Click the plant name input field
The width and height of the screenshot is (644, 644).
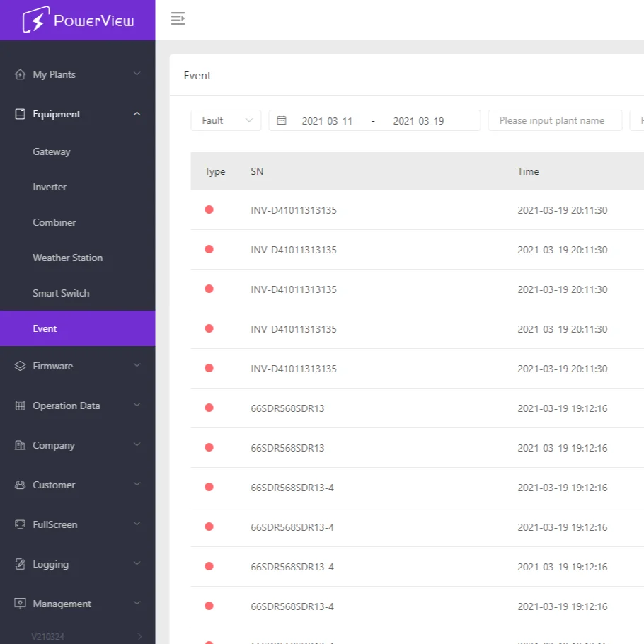pos(555,120)
